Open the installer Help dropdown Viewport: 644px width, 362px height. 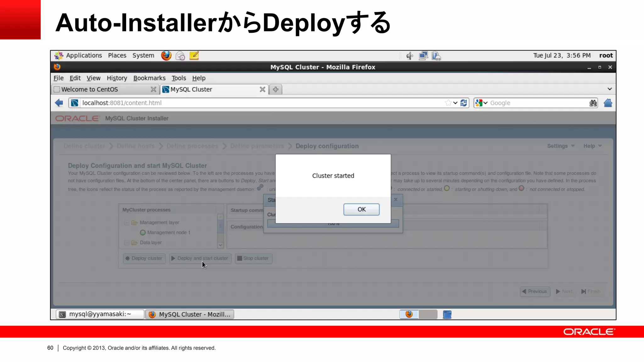[592, 146]
